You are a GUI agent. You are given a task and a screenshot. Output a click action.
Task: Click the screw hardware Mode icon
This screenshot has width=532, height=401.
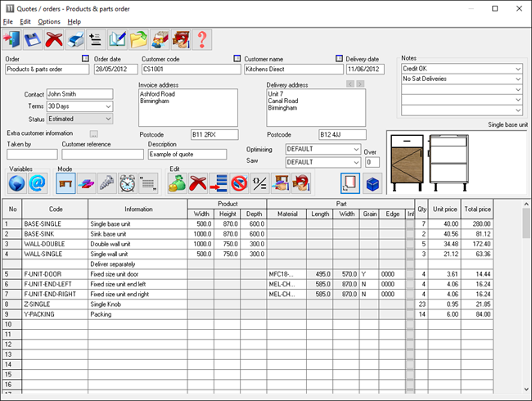107,183
